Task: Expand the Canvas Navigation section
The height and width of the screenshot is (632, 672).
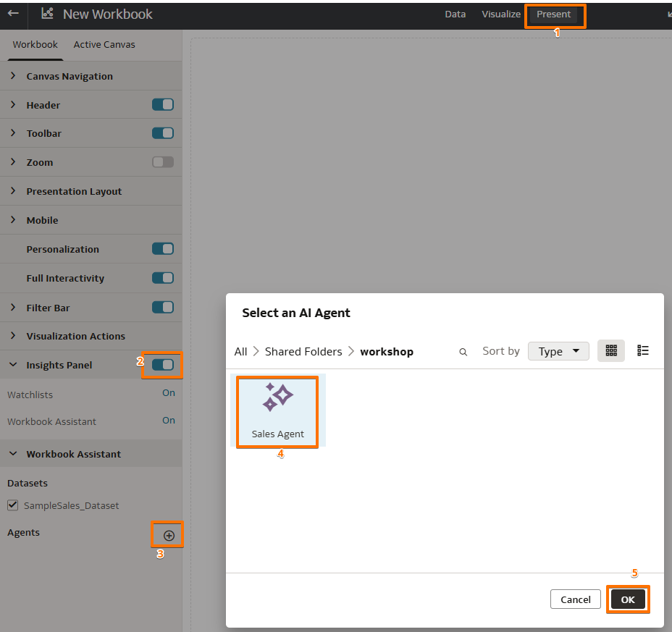Action: (12, 75)
